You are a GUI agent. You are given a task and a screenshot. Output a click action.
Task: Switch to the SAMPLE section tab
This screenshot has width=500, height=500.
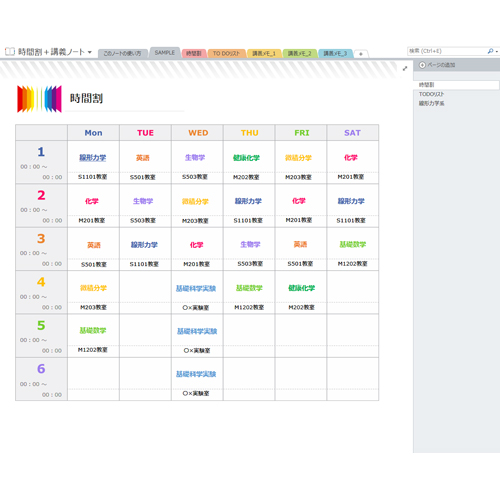pyautogui.click(x=165, y=53)
